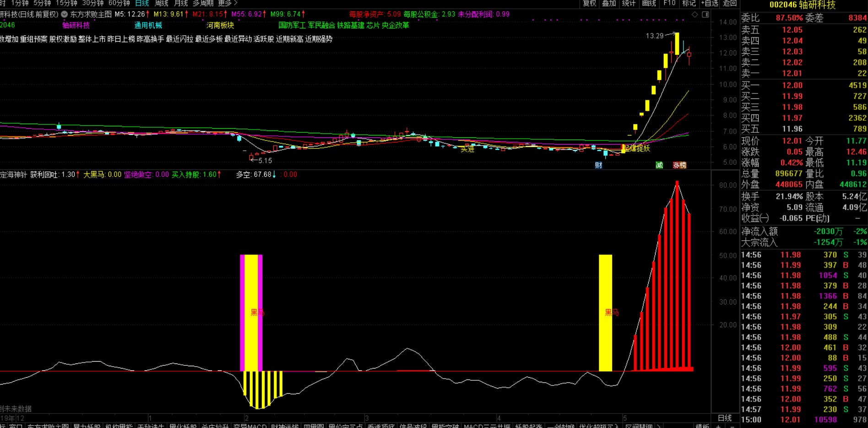Click the round dropdown icon beside the stock title

(65, 14)
